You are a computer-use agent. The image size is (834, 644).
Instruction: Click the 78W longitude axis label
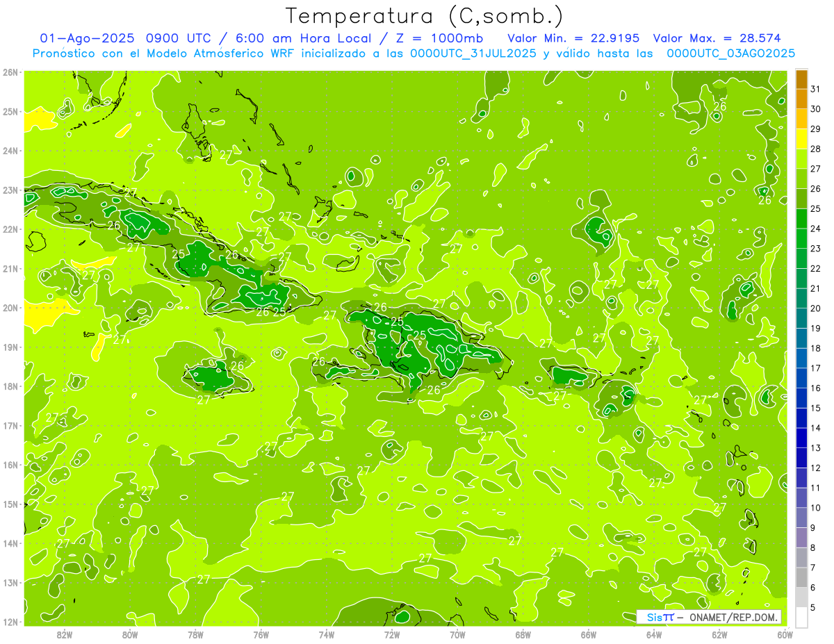click(195, 634)
